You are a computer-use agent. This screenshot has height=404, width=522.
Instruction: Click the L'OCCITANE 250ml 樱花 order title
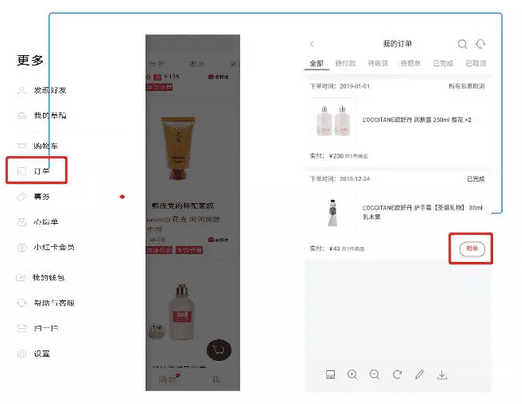417,120
